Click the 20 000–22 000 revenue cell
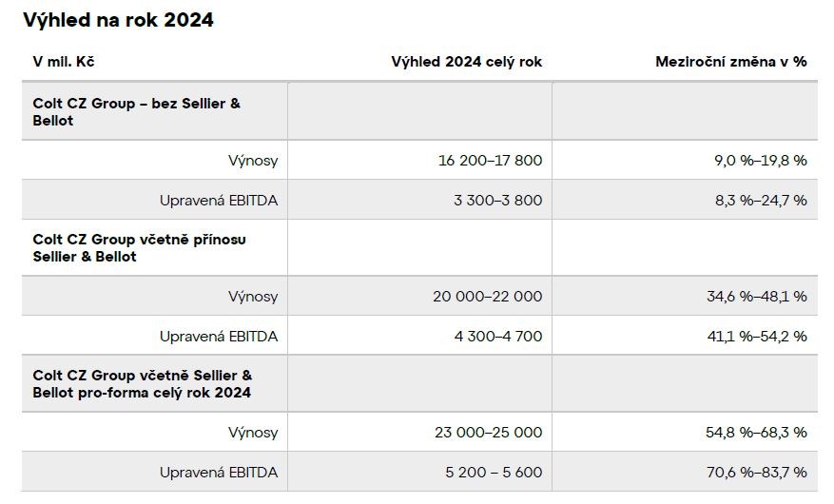This screenshot has height=504, width=834. [487, 297]
